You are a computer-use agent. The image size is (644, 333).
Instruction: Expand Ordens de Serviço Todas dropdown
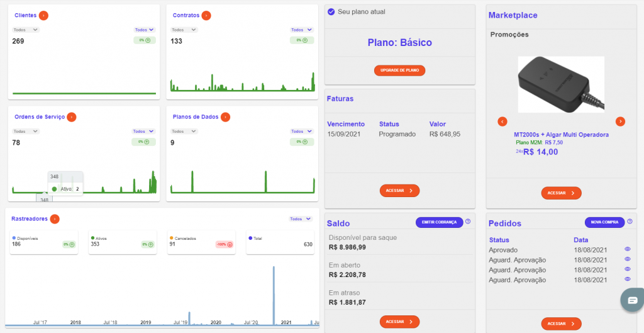(x=26, y=131)
